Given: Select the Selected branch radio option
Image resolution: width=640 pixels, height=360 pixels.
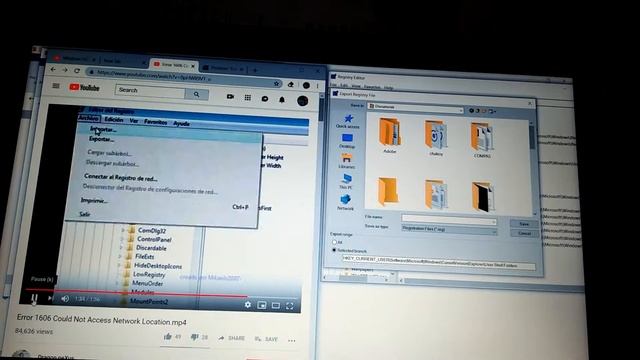Looking at the screenshot, I should click(x=334, y=250).
